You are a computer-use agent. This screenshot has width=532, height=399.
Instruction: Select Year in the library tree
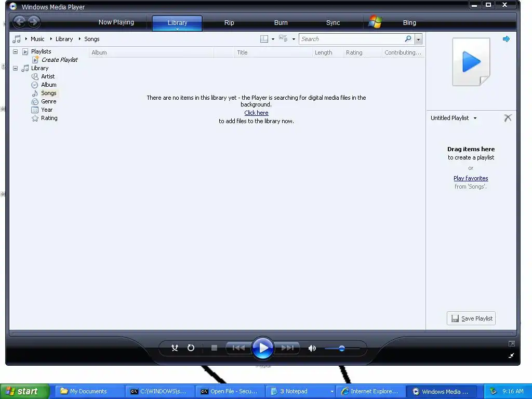pos(47,110)
